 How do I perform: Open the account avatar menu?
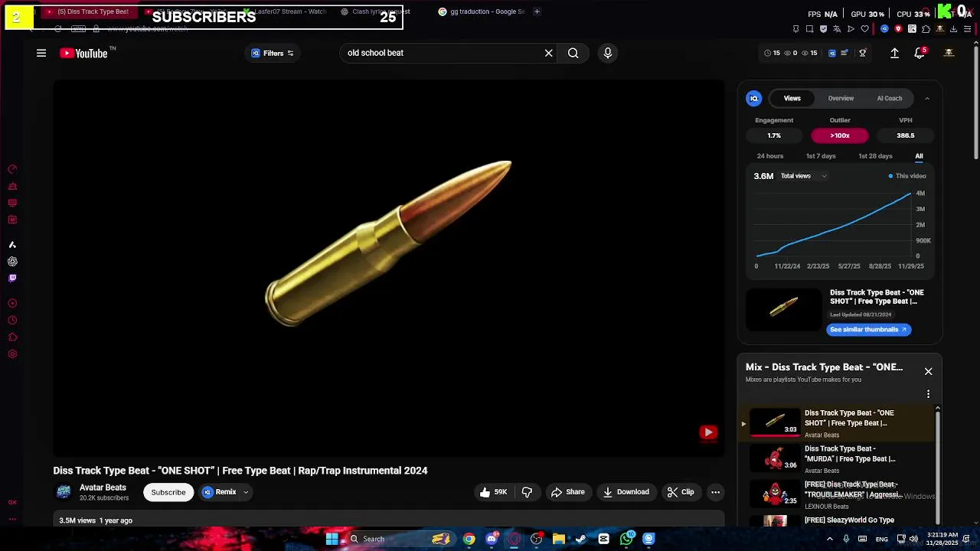(949, 53)
